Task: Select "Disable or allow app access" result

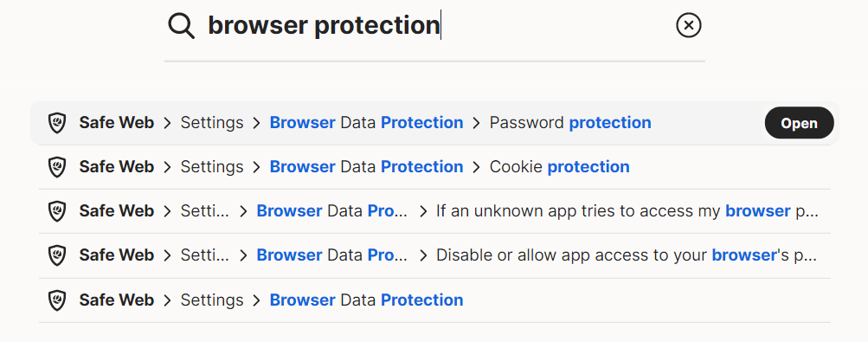Action: click(434, 255)
